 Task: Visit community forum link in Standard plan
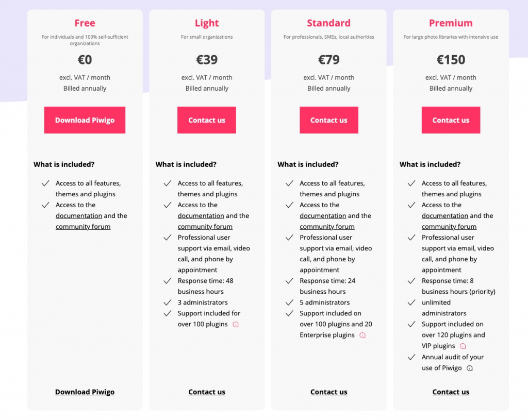[327, 227]
